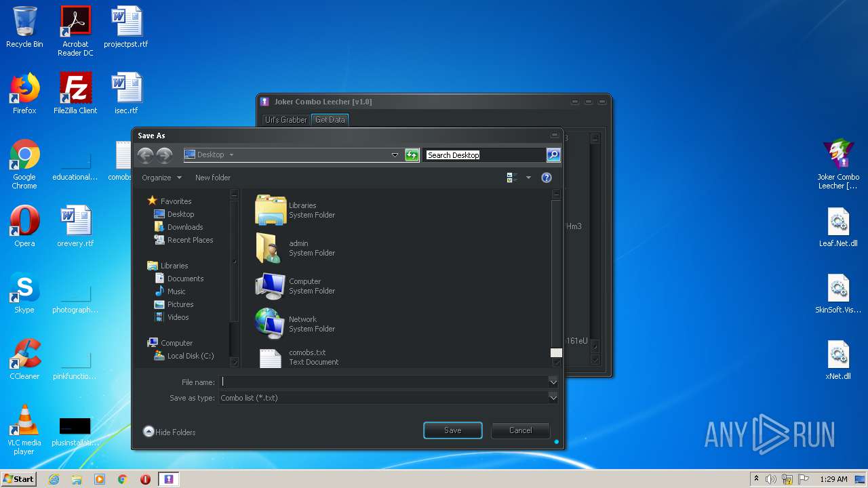868x488 pixels.
Task: Switch to the Url's Grabber tab
Action: coord(285,120)
